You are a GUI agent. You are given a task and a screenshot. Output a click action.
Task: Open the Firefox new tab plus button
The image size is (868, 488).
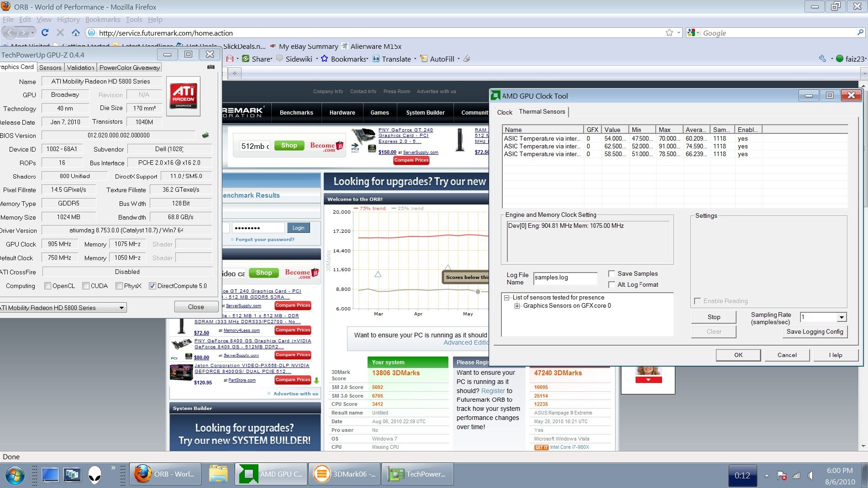coord(235,73)
